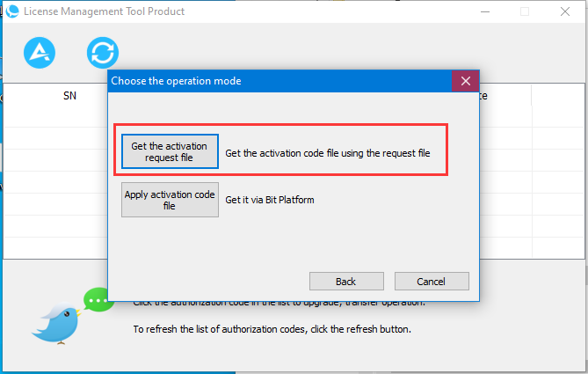Click the app logo in title bar
The width and height of the screenshot is (588, 374).
point(12,11)
